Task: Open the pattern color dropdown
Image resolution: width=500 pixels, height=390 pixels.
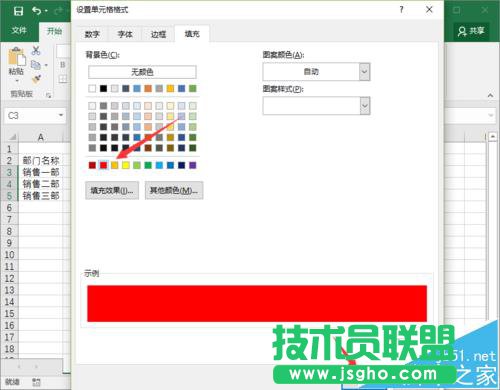Action: 365,72
